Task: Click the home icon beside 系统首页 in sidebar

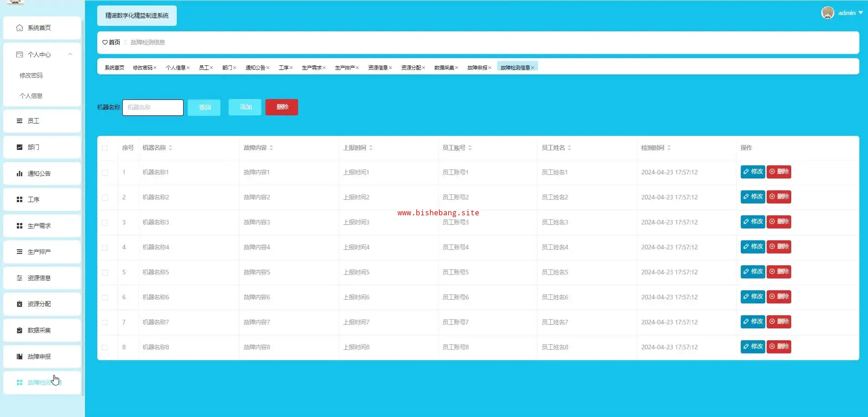Action: (20, 28)
